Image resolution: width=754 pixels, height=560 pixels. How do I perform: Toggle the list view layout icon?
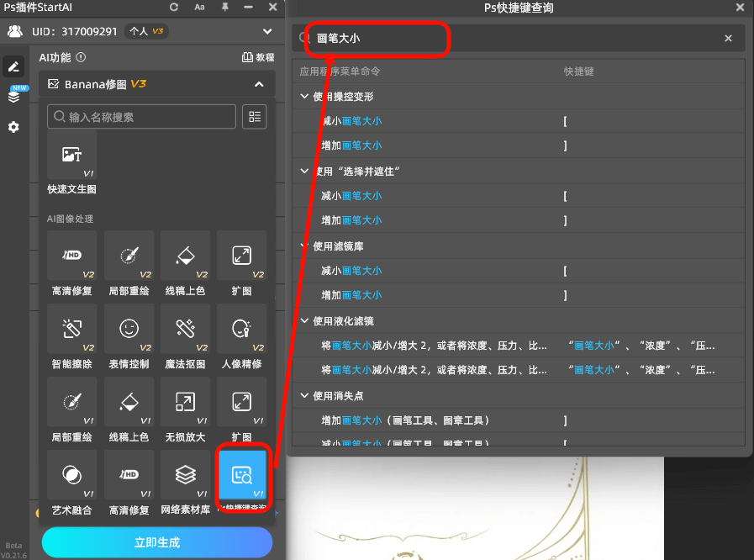(254, 116)
